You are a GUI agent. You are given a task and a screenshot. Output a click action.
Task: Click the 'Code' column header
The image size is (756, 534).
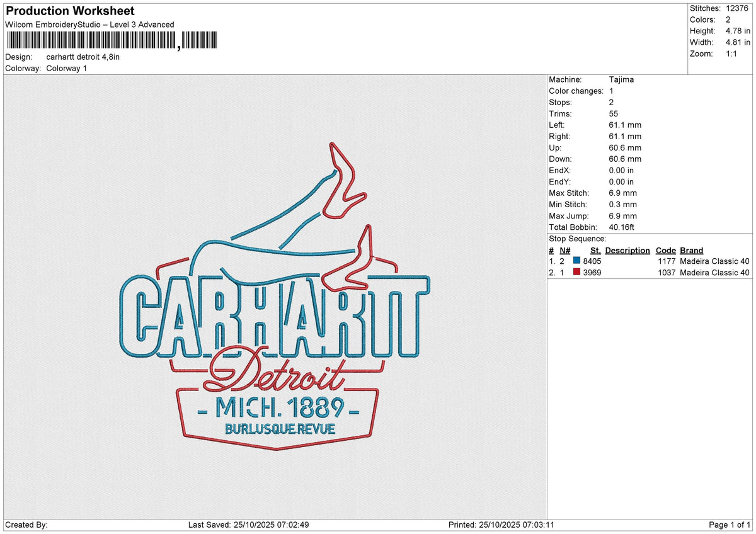666,251
